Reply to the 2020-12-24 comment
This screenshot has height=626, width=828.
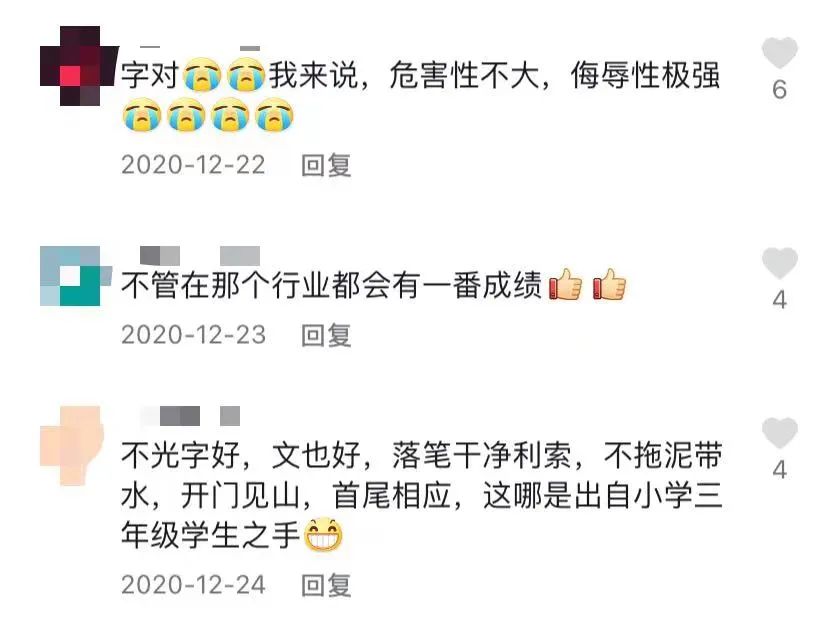point(326,585)
